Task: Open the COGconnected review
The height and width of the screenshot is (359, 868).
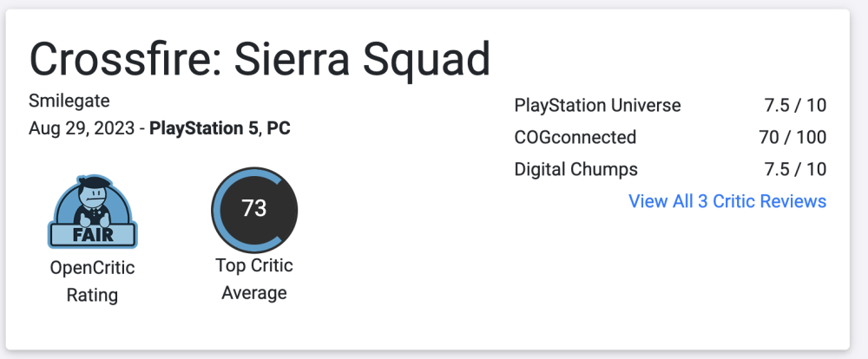Action: (x=575, y=137)
